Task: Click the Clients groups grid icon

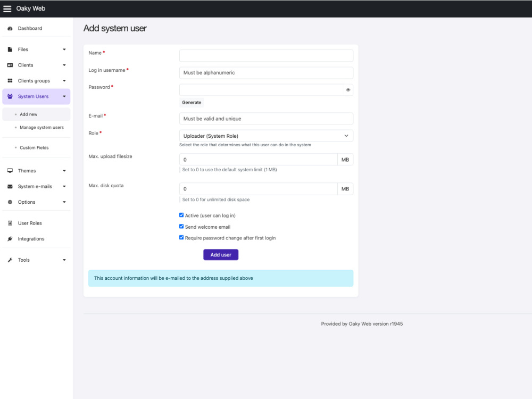Action: [10, 81]
